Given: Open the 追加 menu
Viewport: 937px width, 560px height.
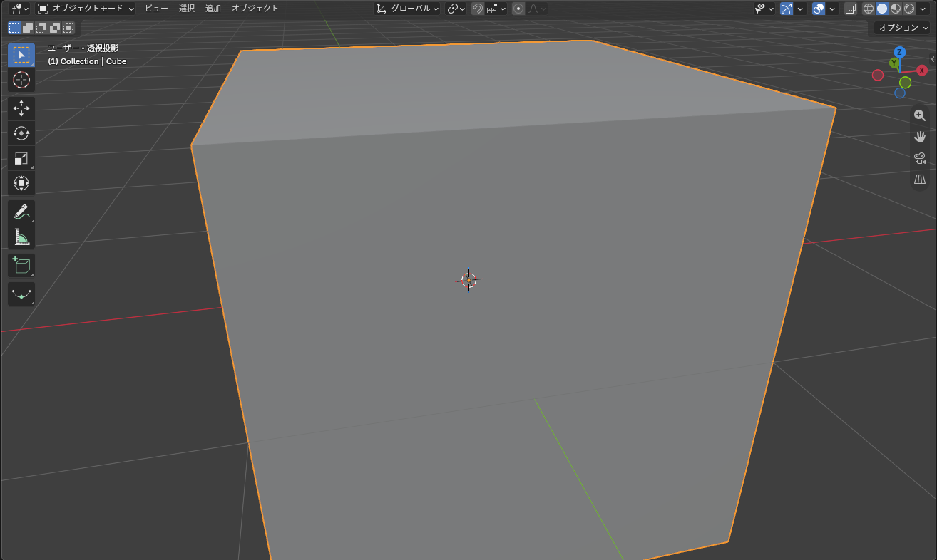Looking at the screenshot, I should coord(213,9).
